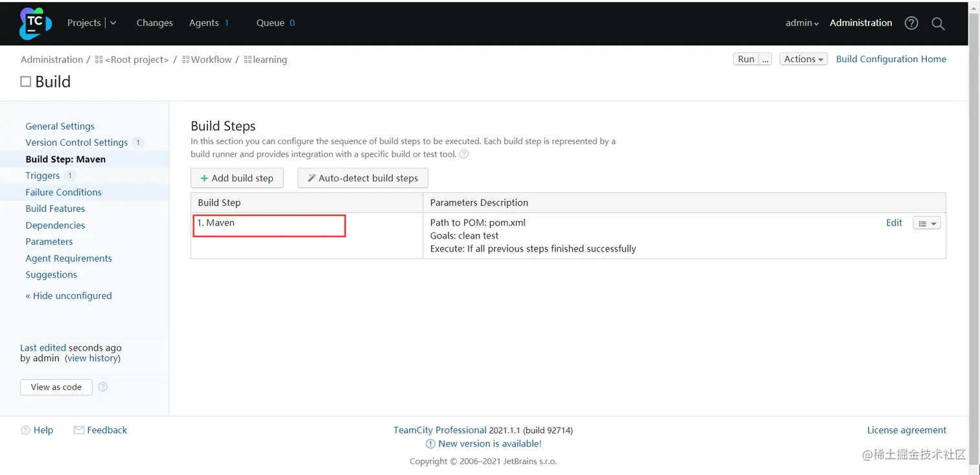
Task: Click the search magnifier icon
Action: coord(938,23)
